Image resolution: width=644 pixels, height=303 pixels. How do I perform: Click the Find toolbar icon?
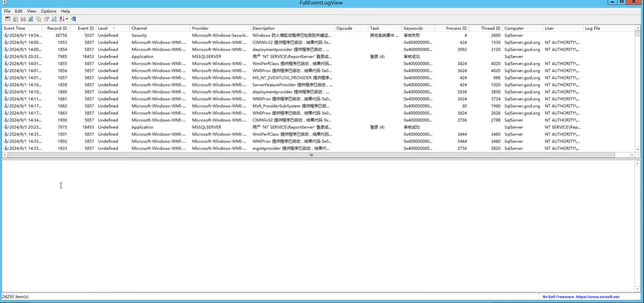[x=54, y=19]
